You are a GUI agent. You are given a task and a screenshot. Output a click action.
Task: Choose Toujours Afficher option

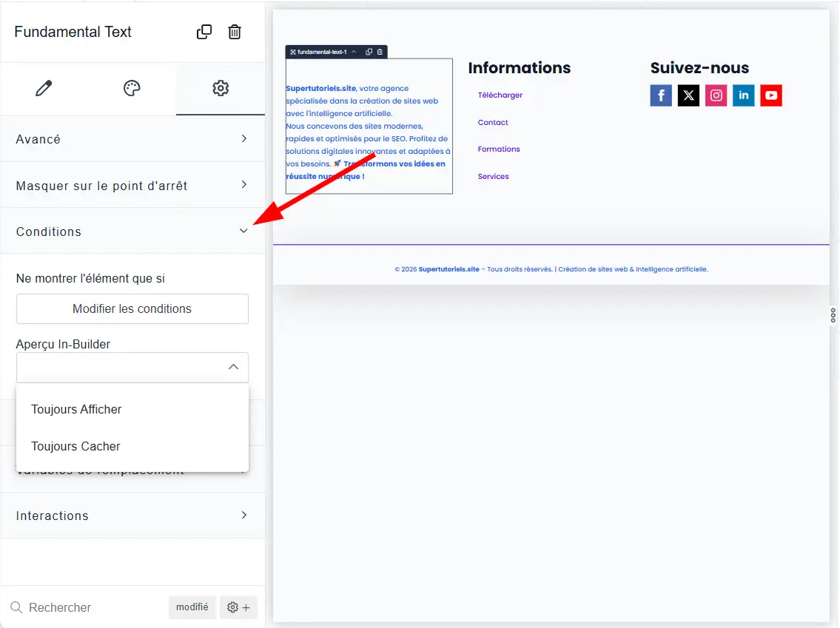coord(132,410)
